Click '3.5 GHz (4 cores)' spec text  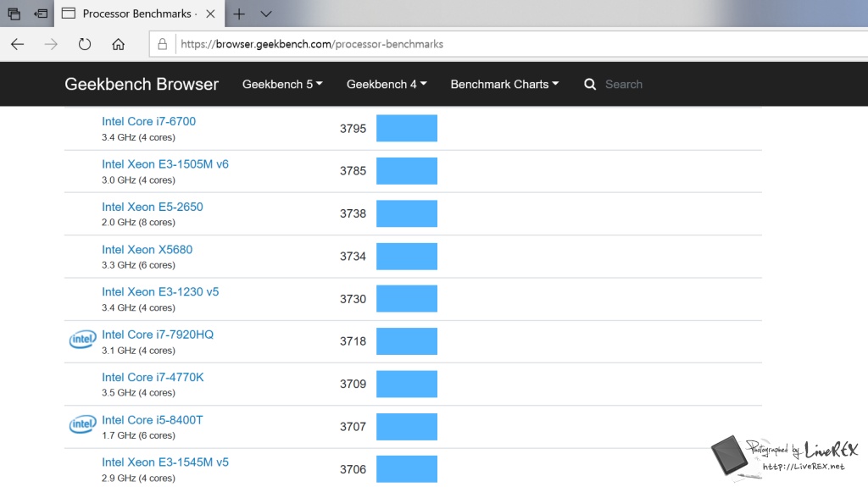click(x=138, y=392)
